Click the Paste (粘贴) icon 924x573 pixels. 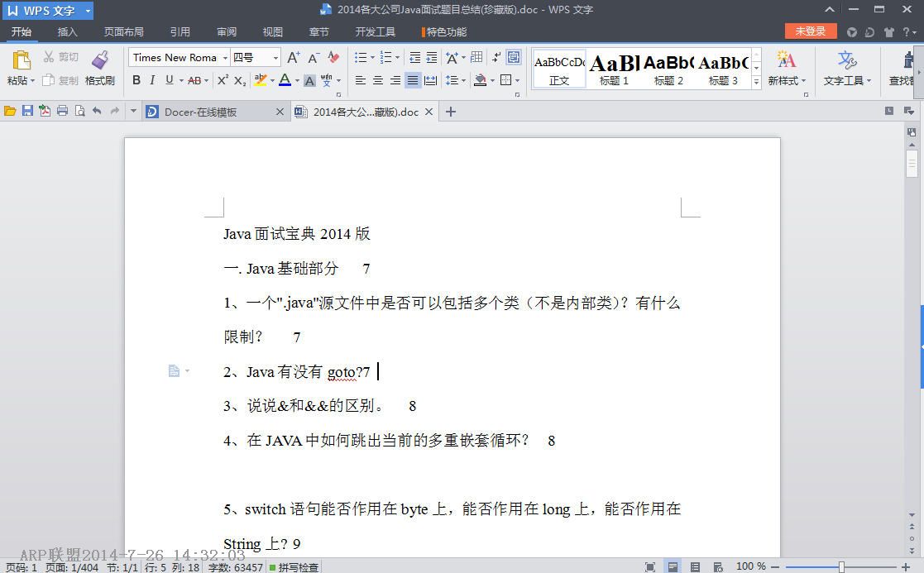point(22,60)
